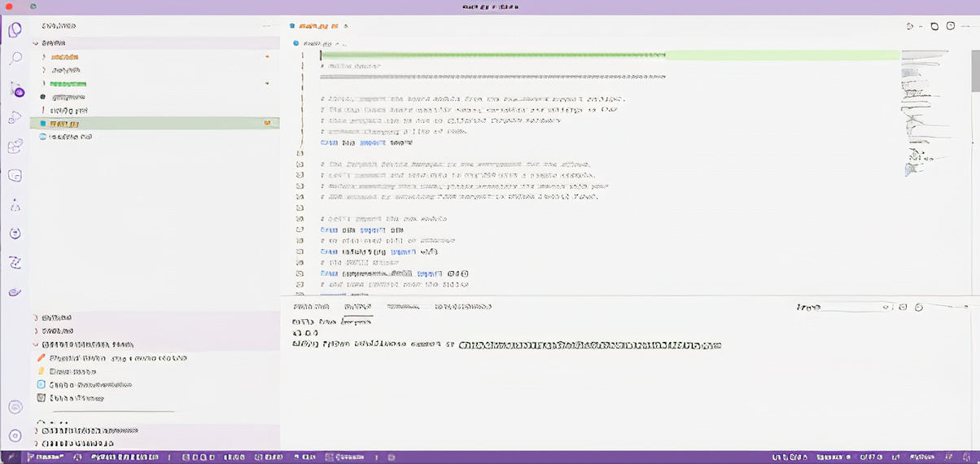The width and height of the screenshot is (980, 464).
Task: Open the Accounts icon near the activity bar bottom
Action: click(15, 407)
